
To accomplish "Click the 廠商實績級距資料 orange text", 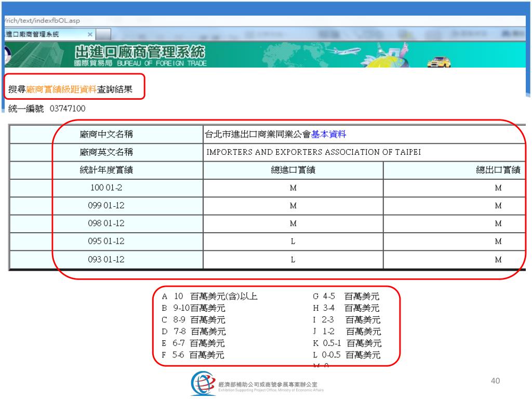I will [x=61, y=89].
